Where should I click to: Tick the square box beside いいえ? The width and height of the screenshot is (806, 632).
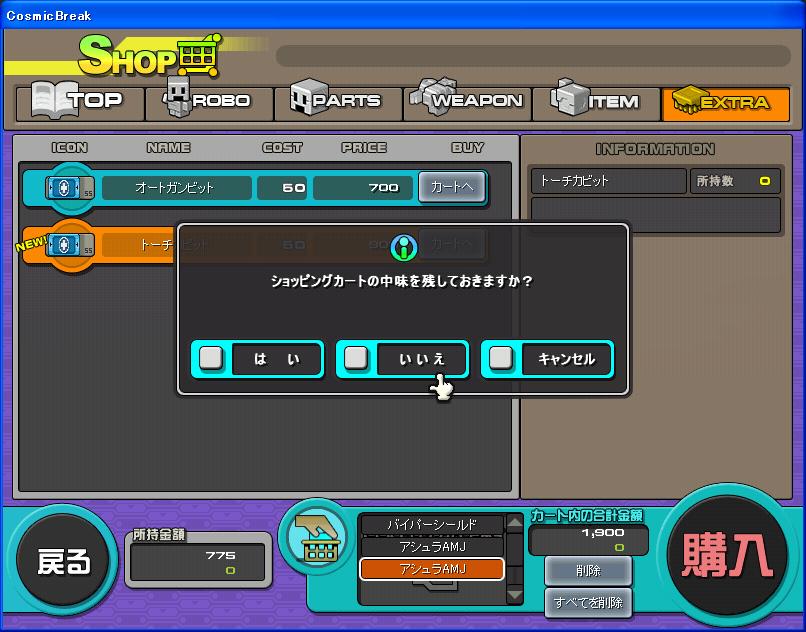[x=356, y=358]
